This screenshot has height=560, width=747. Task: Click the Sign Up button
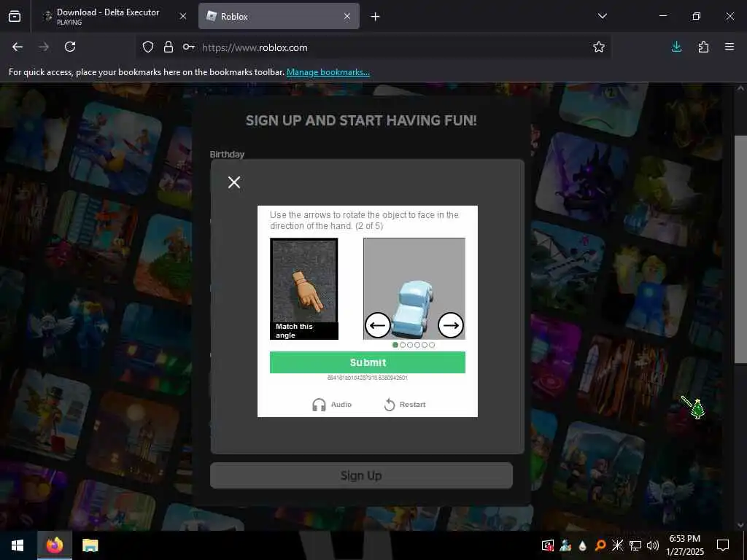(361, 475)
